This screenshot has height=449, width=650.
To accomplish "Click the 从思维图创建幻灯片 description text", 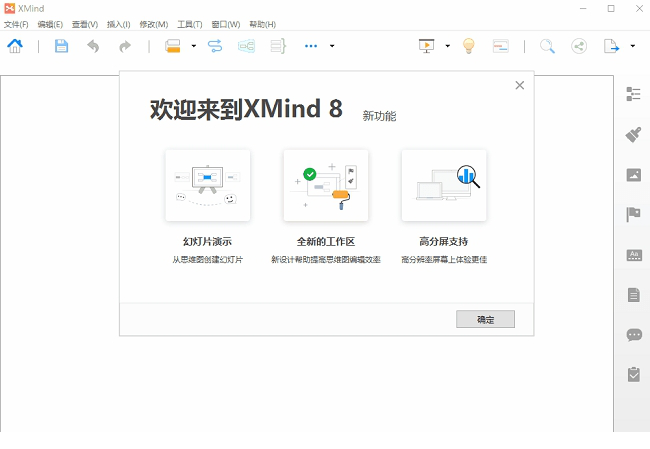I will point(208,260).
